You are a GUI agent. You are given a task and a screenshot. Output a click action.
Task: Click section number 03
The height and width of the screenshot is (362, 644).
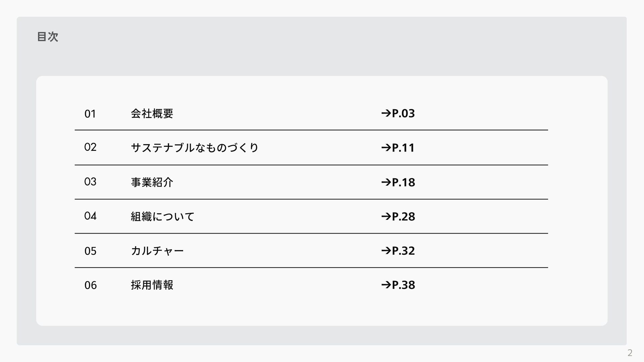[90, 182]
